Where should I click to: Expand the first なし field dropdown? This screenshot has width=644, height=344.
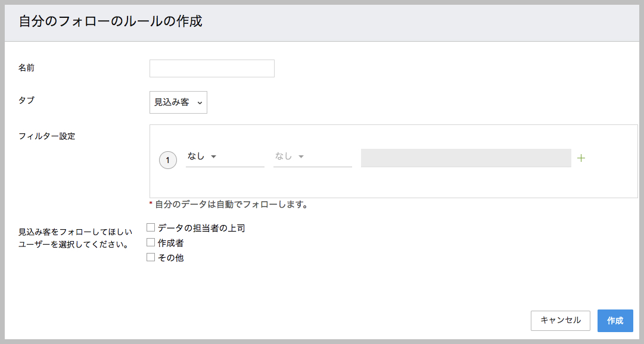click(x=225, y=157)
